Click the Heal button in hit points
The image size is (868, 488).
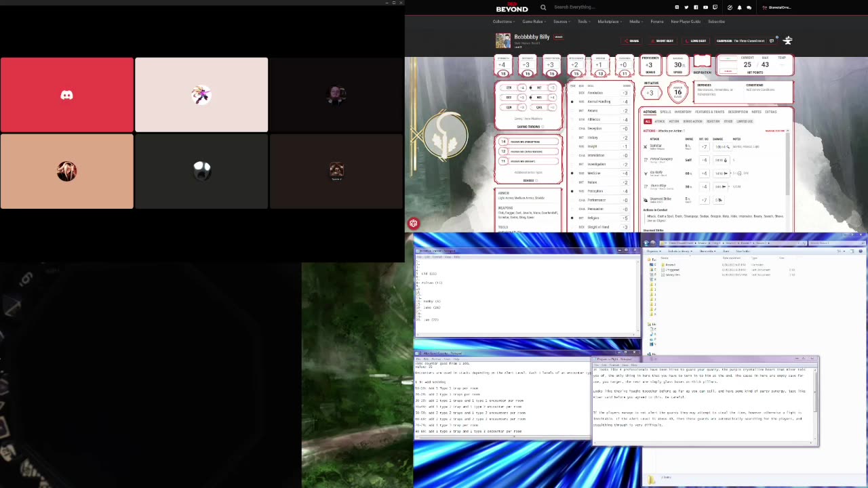[x=728, y=60]
